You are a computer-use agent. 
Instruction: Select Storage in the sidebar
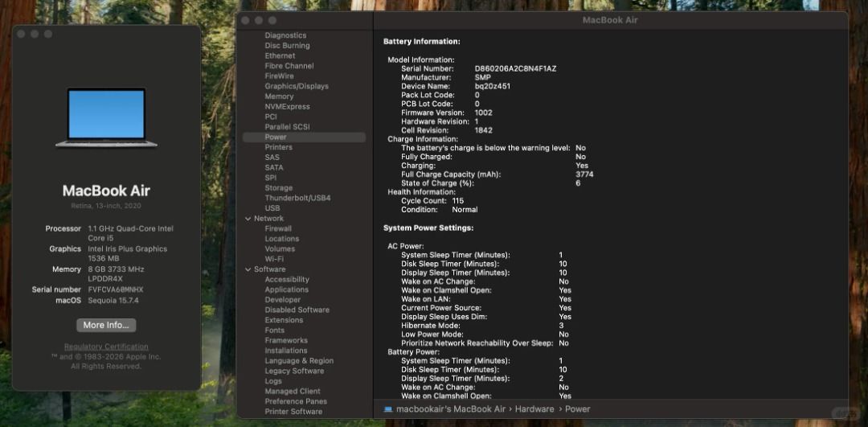coord(278,188)
